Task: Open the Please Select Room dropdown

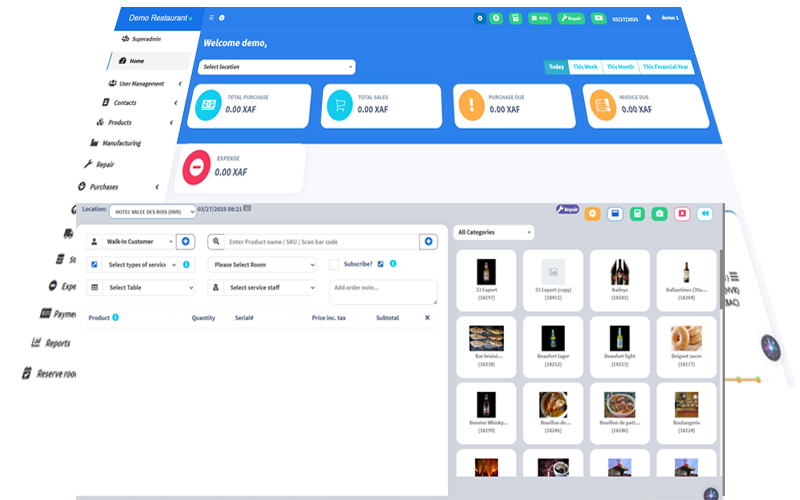Action: coord(262,265)
